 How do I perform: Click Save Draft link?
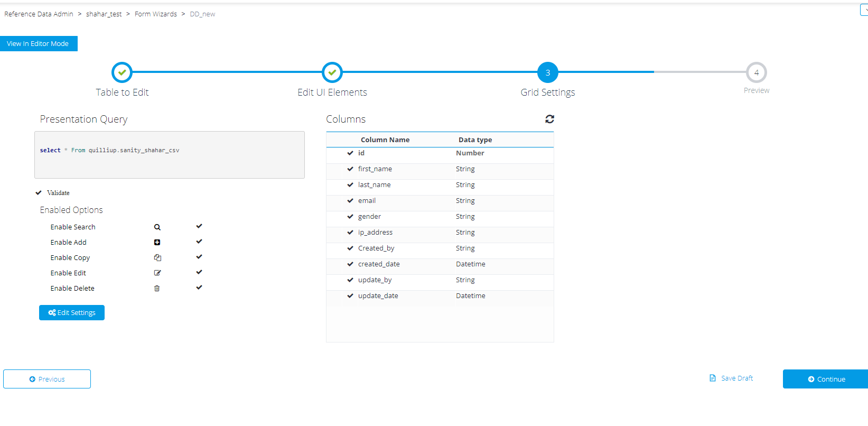click(731, 378)
